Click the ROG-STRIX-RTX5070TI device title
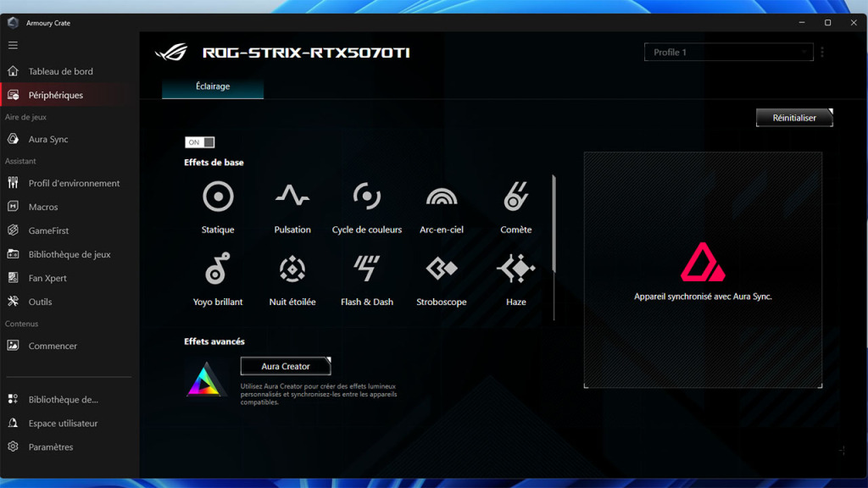This screenshot has height=488, width=868. (x=306, y=53)
